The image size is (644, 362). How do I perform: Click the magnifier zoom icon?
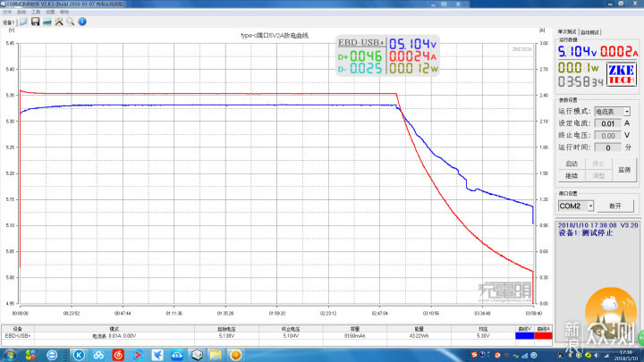[70, 21]
